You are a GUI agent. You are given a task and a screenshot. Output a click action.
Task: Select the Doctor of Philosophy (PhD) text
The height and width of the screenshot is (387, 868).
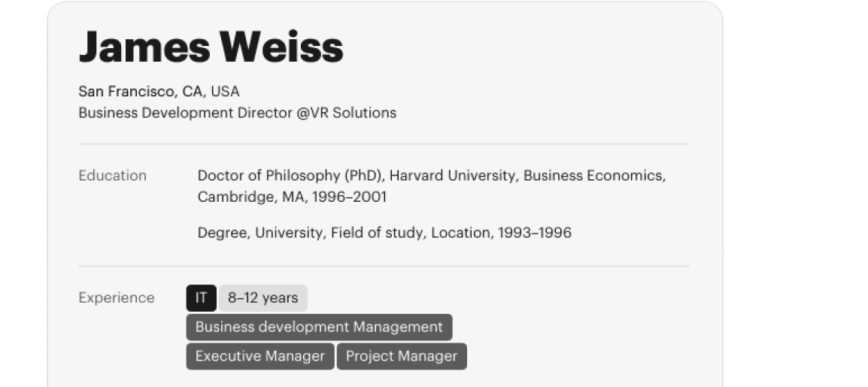click(x=290, y=175)
